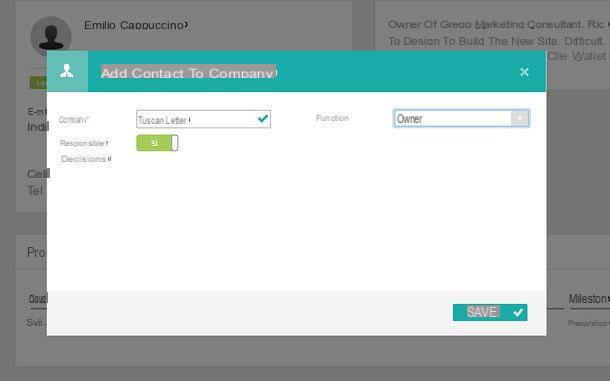Click the Decisions label

tap(85, 159)
